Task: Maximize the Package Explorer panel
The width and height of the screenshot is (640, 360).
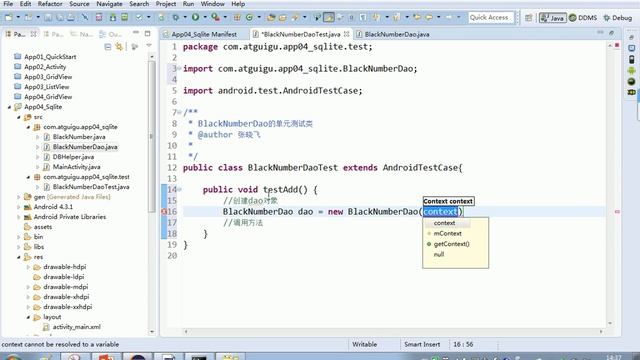Action: click(147, 33)
